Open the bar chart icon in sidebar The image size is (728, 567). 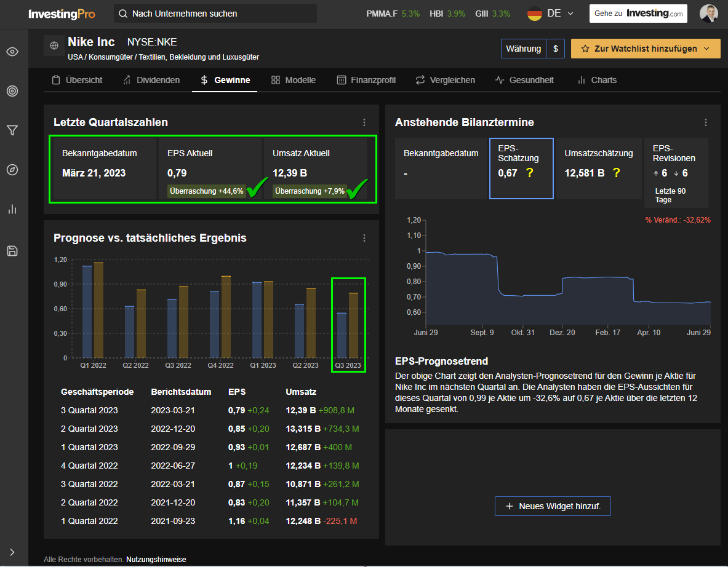pos(12,209)
